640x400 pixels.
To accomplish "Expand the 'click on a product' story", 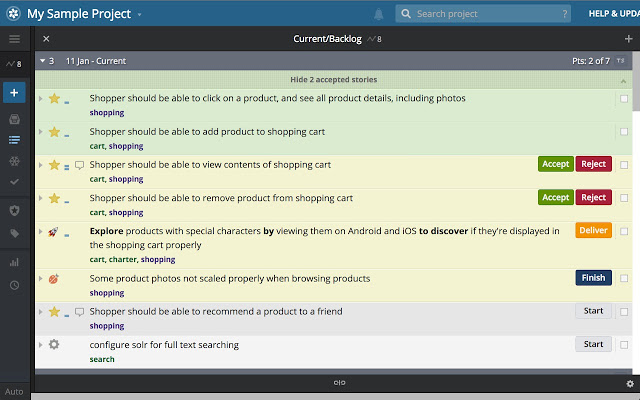I will 40,98.
